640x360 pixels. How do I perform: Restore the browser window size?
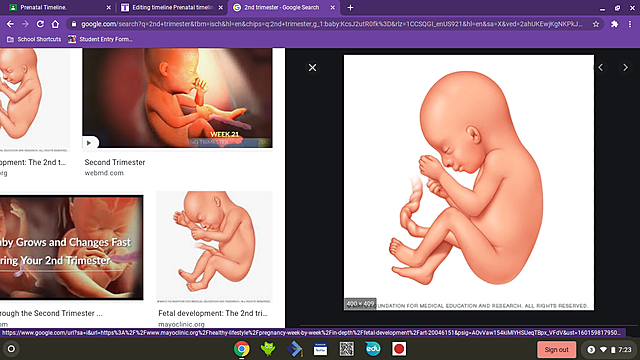(617, 8)
